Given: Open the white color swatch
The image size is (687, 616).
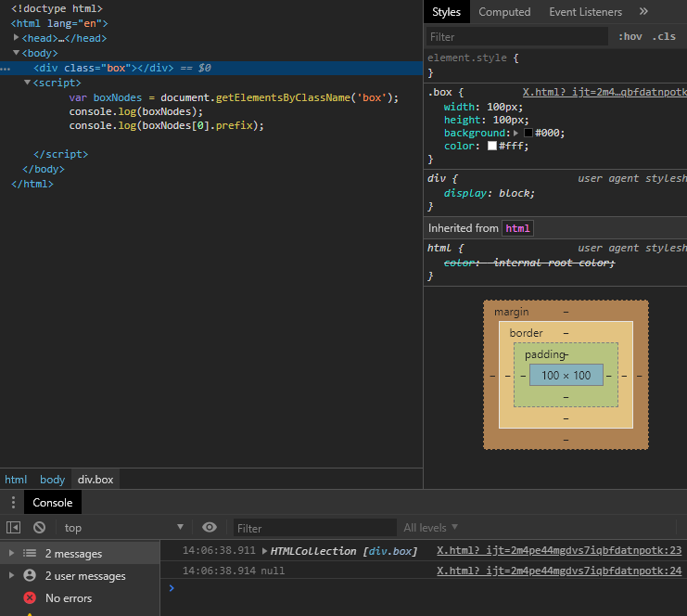Looking at the screenshot, I should [x=492, y=146].
